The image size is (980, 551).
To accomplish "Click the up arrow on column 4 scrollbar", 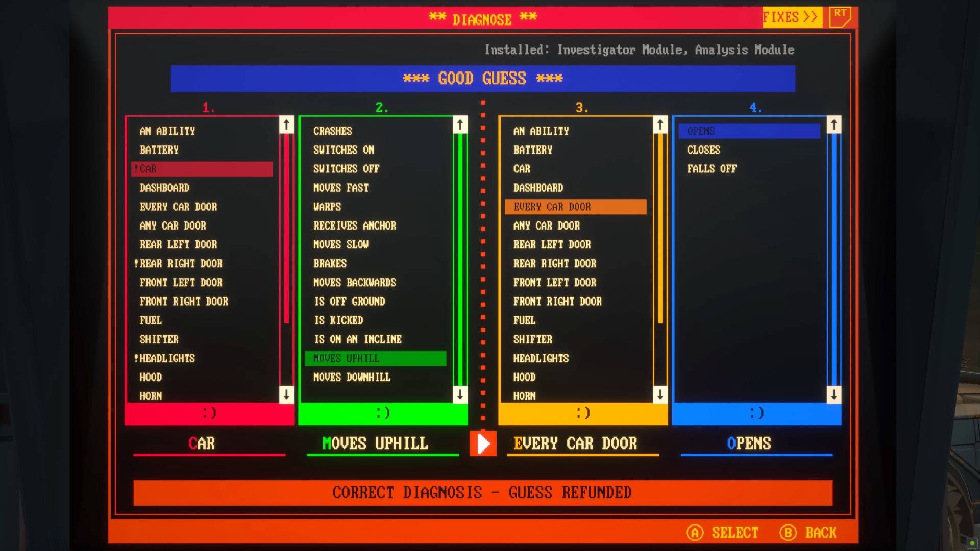I will [x=834, y=123].
